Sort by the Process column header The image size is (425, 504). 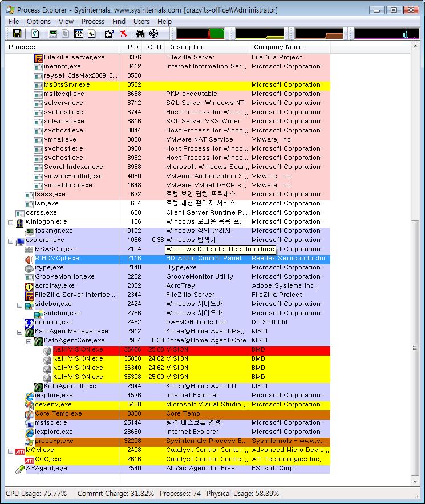click(x=62, y=47)
